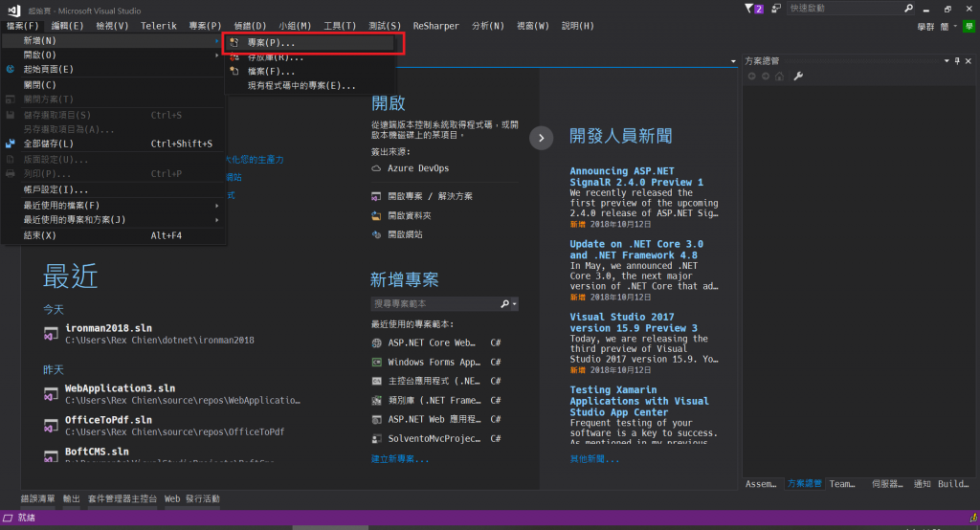Click the Windows Forms App template icon
This screenshot has width=980, height=530.
click(x=377, y=362)
